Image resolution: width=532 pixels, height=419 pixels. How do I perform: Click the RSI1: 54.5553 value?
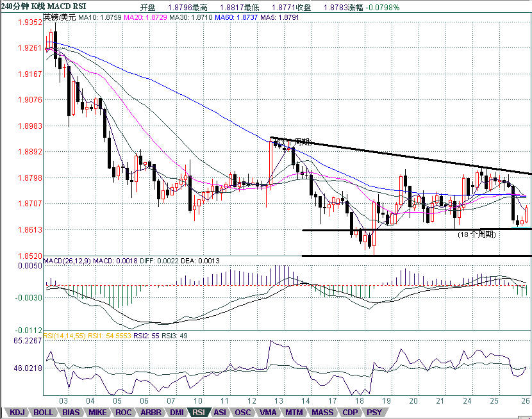click(109, 336)
